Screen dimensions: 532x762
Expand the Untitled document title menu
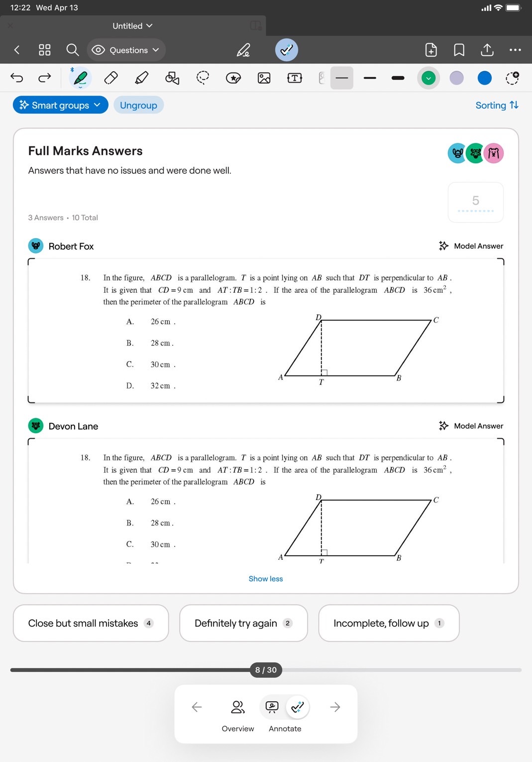(x=132, y=26)
